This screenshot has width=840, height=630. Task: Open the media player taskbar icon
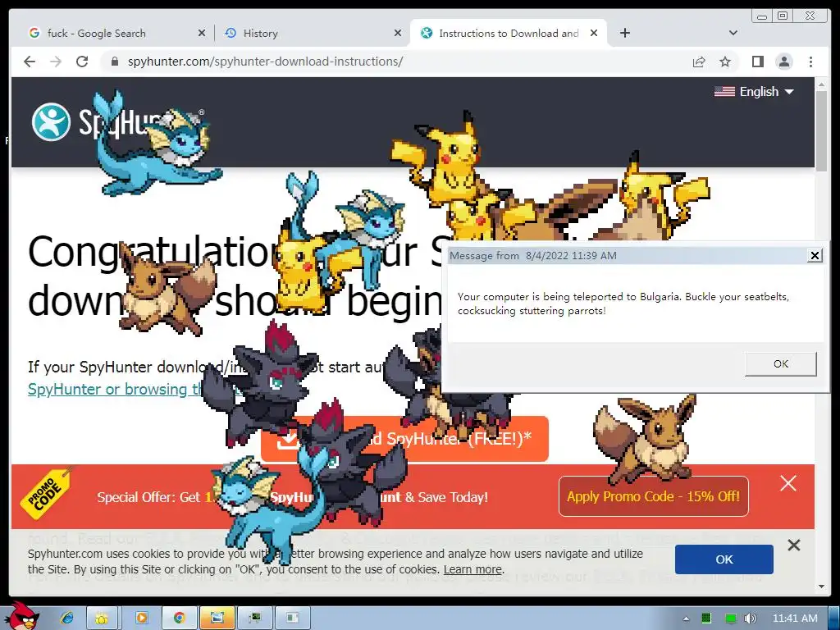(x=142, y=618)
